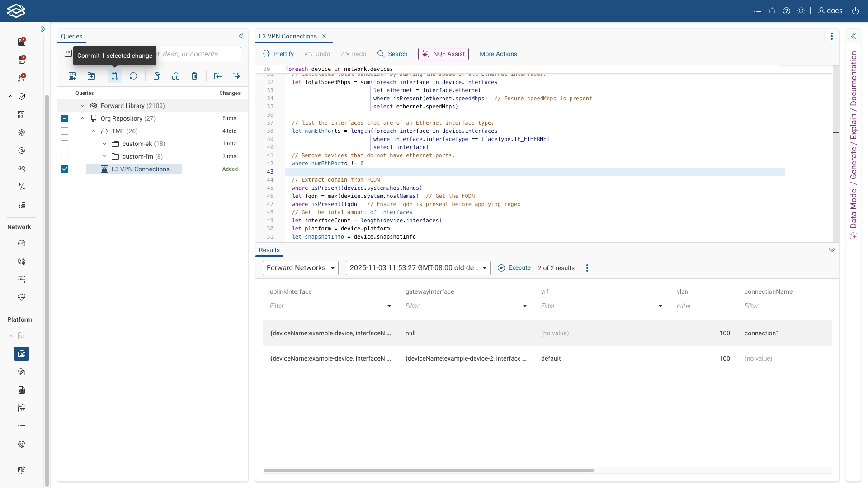Viewport: 868px width, 488px height.
Task: Open notifications with the bell icon
Action: point(773,11)
